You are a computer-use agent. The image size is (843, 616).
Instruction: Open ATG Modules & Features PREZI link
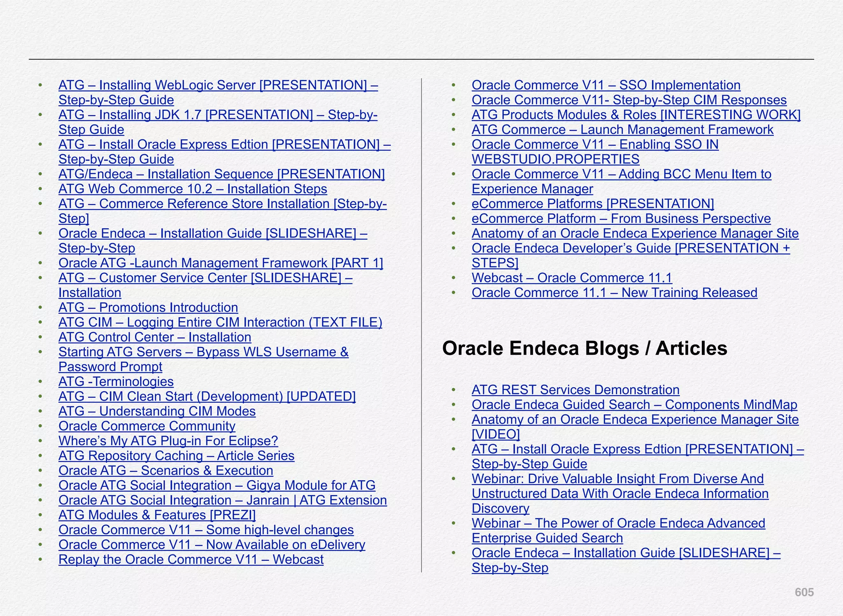pos(157,515)
